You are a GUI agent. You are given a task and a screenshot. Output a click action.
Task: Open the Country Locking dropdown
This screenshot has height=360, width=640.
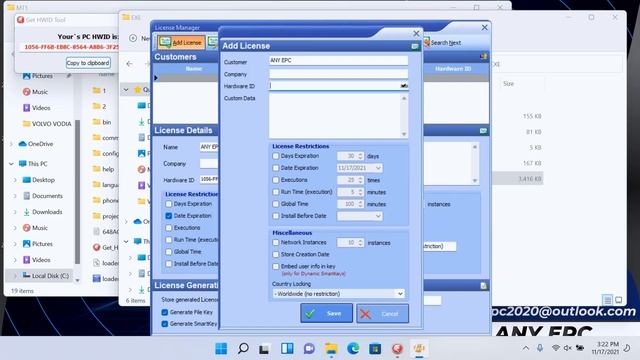(400, 293)
